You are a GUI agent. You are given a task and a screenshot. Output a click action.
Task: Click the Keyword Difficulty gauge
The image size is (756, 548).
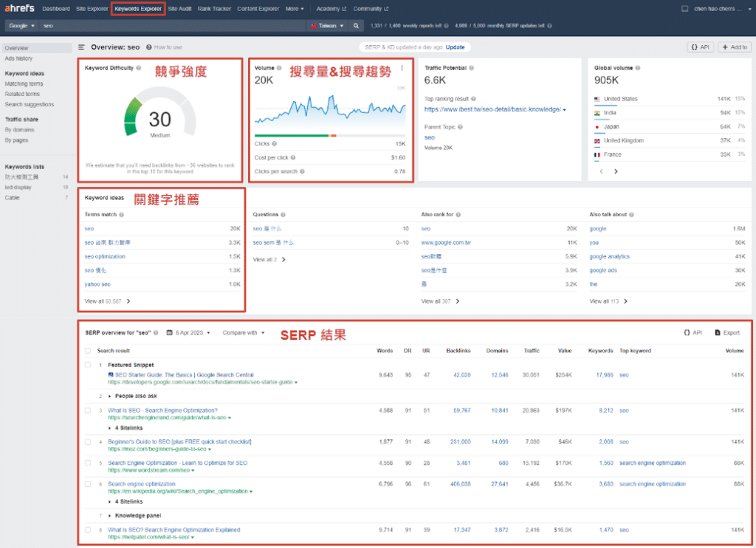[160, 113]
